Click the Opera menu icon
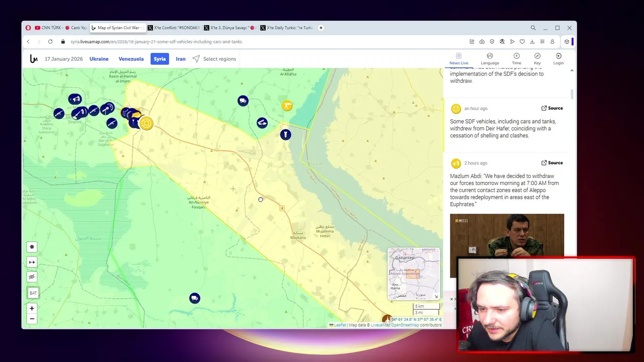Screen dimensions: 644x362 [x=28, y=28]
